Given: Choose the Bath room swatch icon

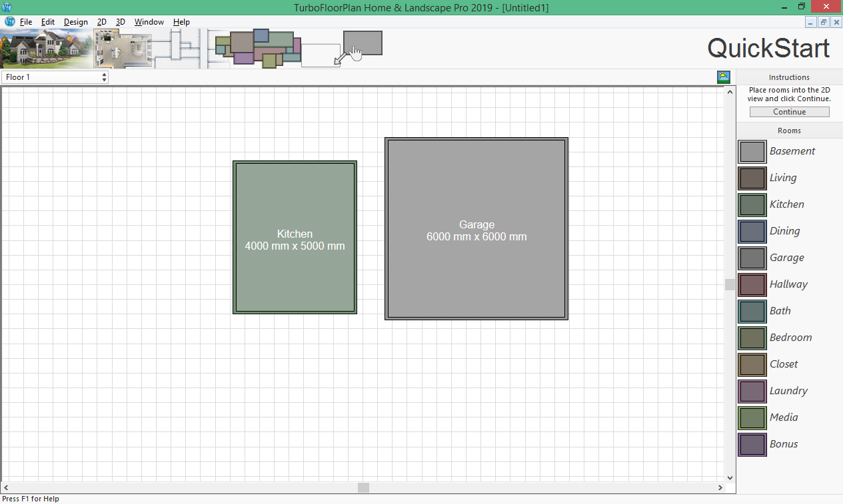Looking at the screenshot, I should pos(752,311).
